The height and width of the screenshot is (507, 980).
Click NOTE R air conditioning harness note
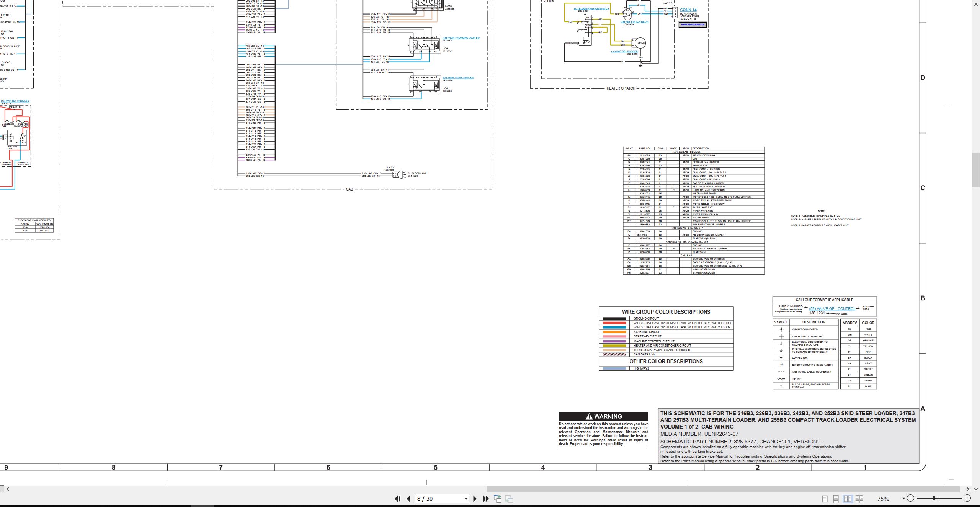[x=826, y=220]
